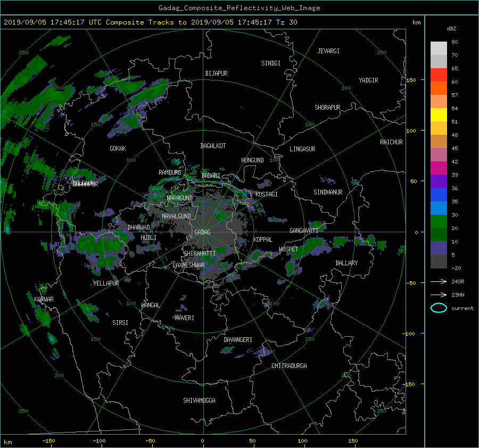Click the NARAGUND city label

pos(180,198)
